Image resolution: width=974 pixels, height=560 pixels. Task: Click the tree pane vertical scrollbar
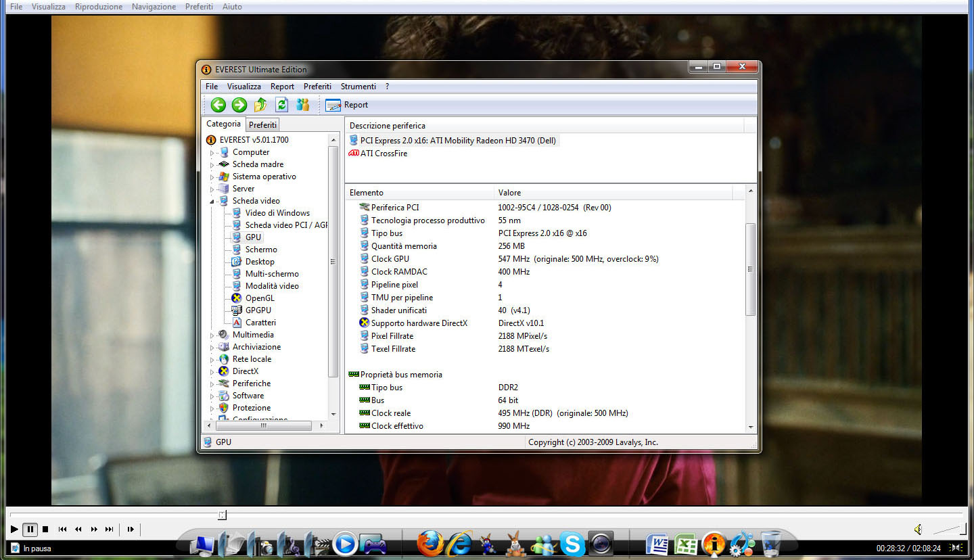tap(333, 261)
